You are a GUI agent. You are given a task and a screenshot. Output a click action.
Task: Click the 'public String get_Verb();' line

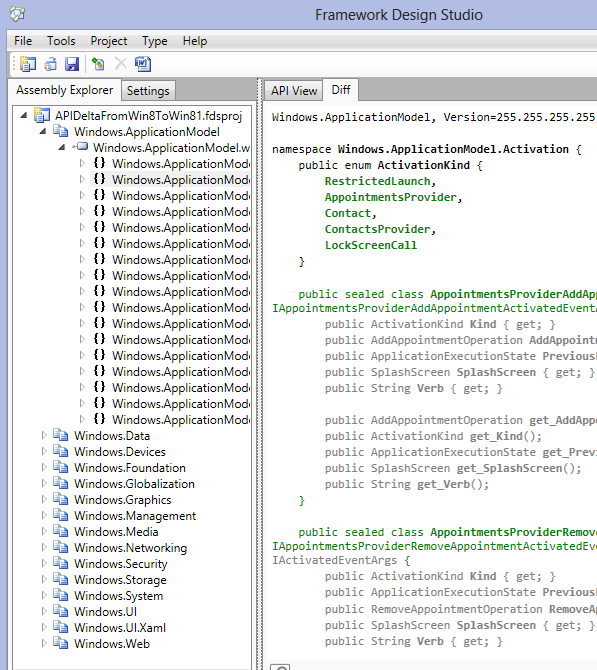click(407, 484)
